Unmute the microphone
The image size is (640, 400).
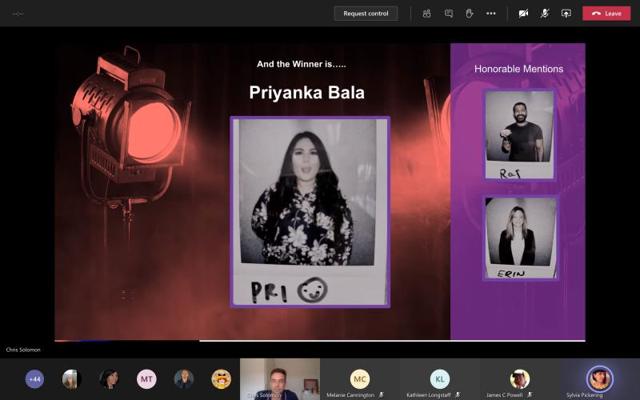pos(545,13)
